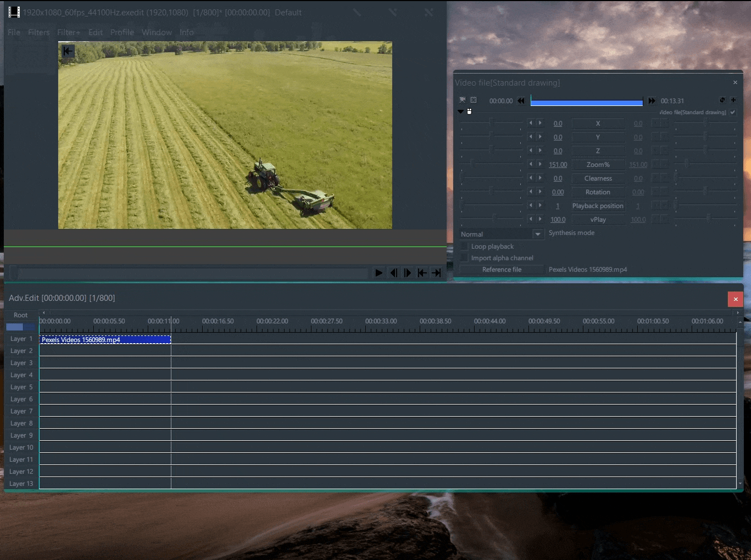Viewport: 751px width, 560px height.
Task: Click the Zoom% parameter button
Action: 598,165
